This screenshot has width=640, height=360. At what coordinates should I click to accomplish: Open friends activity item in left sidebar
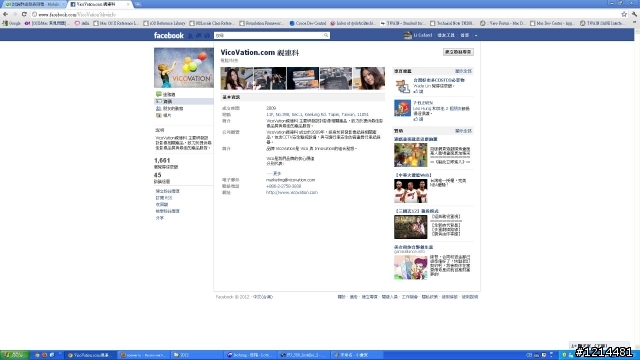click(169, 109)
